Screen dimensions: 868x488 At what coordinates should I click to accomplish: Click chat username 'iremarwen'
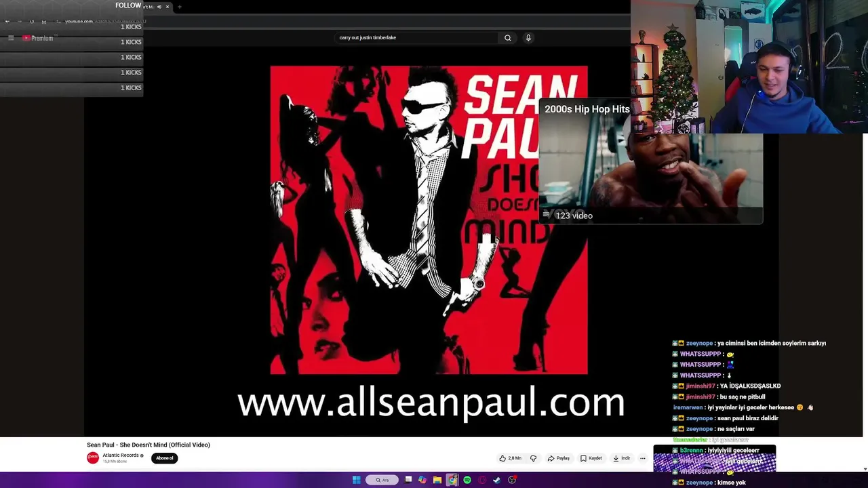click(688, 407)
